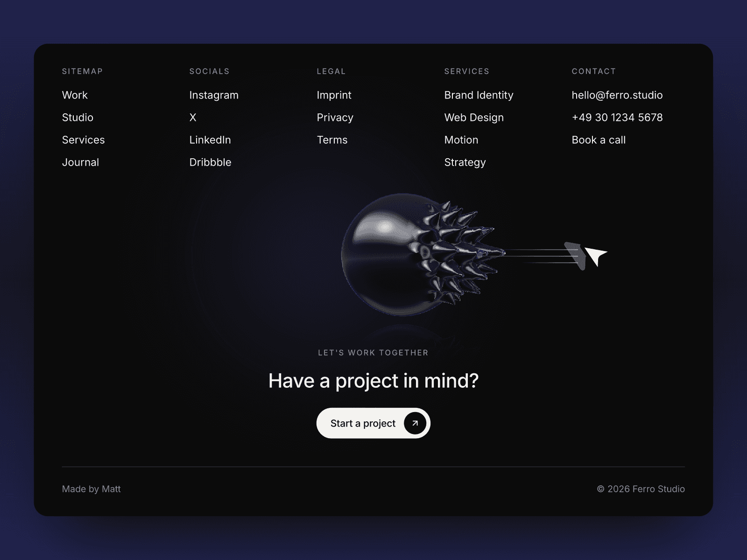Open the Work sitemap link
Screen dimensions: 747x560
75,95
